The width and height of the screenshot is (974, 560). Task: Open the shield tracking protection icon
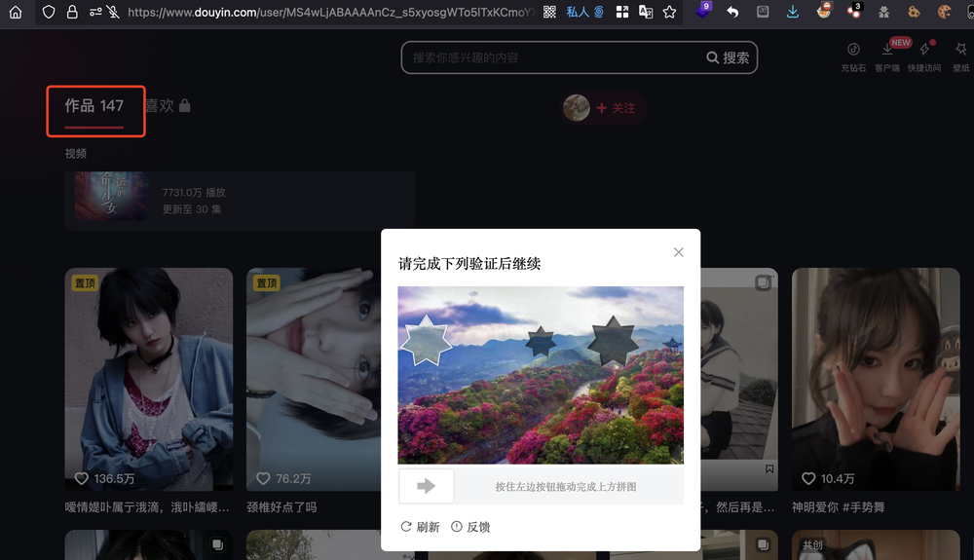pos(49,12)
